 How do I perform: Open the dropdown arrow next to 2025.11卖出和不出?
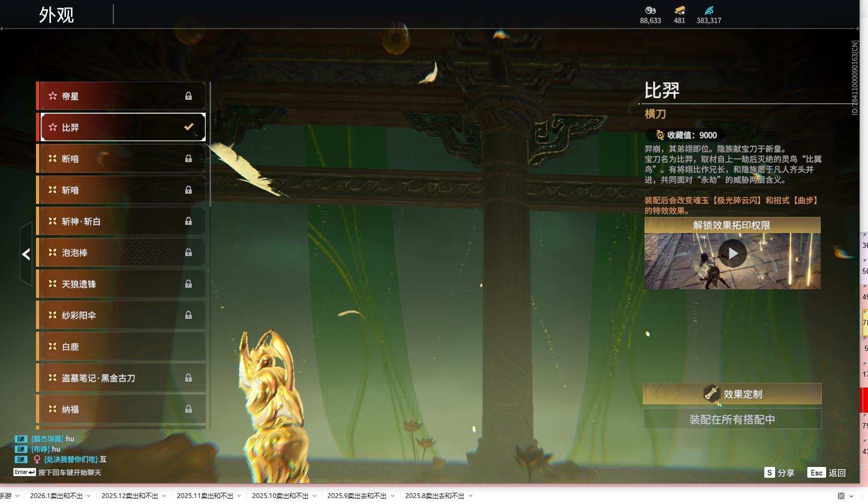pos(239,496)
